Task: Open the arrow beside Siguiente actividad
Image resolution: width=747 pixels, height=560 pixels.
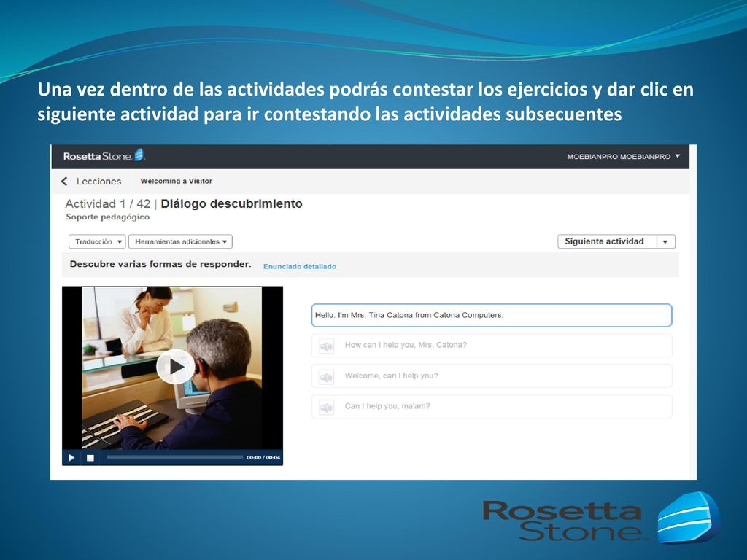Action: coord(665,241)
